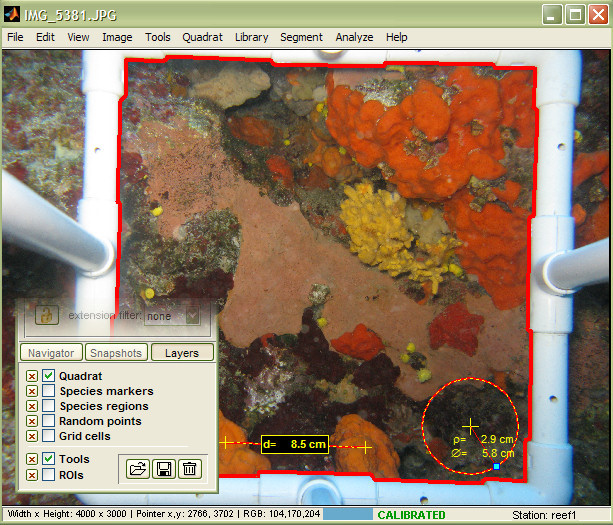Enable the Species regions checkbox
Image resolution: width=613 pixels, height=525 pixels.
pyautogui.click(x=49, y=406)
